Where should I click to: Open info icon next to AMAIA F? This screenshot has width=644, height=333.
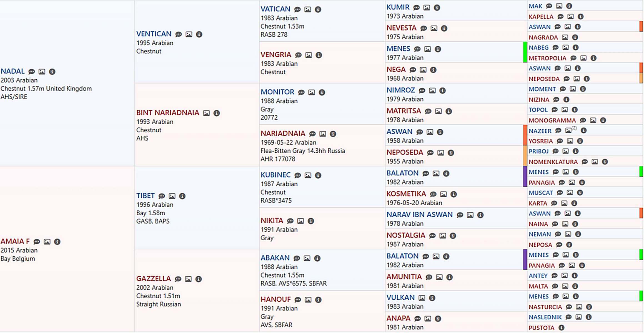[57, 242]
